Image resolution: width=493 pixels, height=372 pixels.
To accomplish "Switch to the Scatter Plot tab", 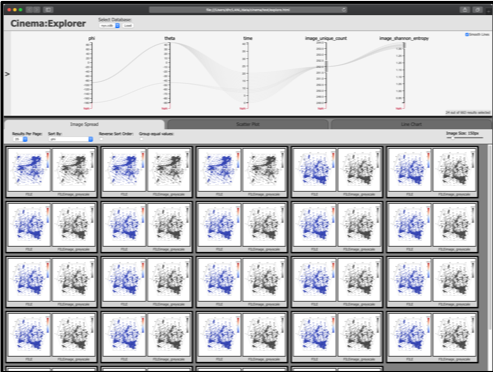I will [x=248, y=124].
